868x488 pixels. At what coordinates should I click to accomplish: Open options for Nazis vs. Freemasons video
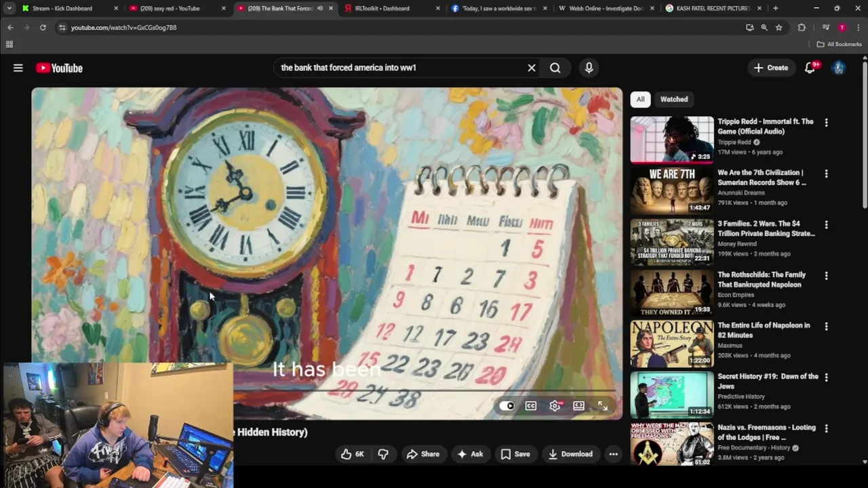pos(826,428)
